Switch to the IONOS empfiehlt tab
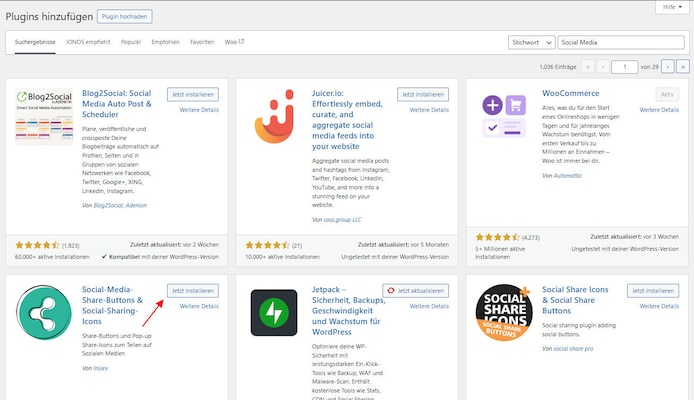The width and height of the screenshot is (694, 400). [88, 42]
